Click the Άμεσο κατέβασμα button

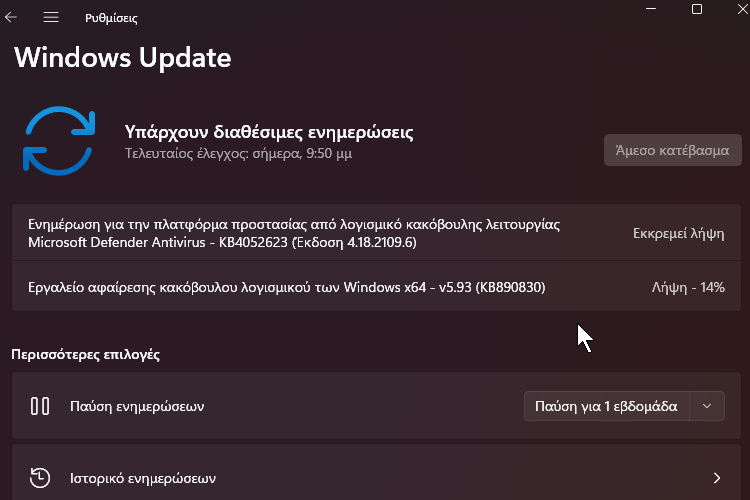pyautogui.click(x=673, y=150)
